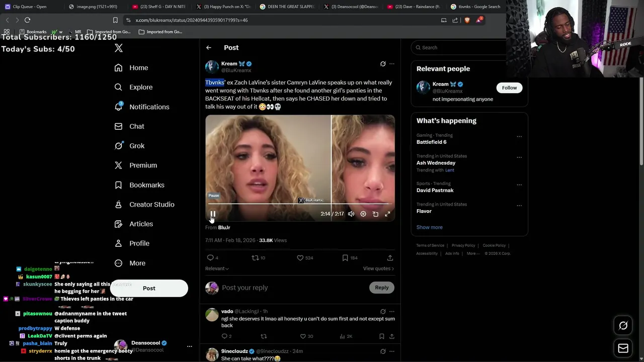Pause the video playback
This screenshot has height=362, width=644.
click(213, 214)
